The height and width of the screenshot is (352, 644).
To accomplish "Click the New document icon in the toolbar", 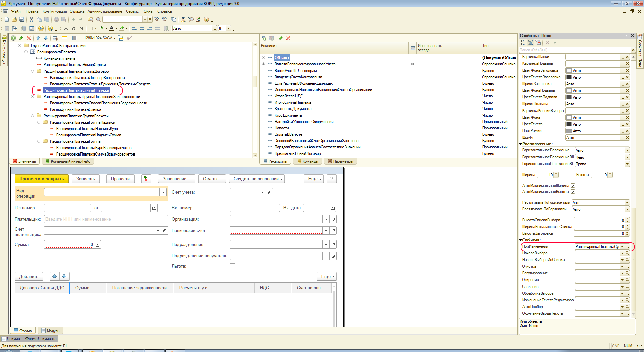I will click(x=6, y=19).
